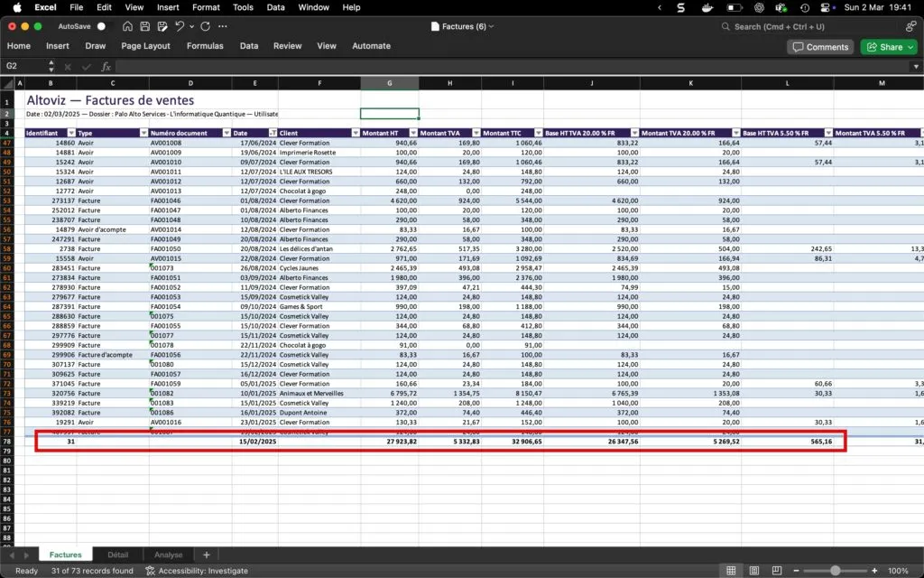Click the search magnifier icon in title bar
Screen dimensions: 924x578
[725, 26]
